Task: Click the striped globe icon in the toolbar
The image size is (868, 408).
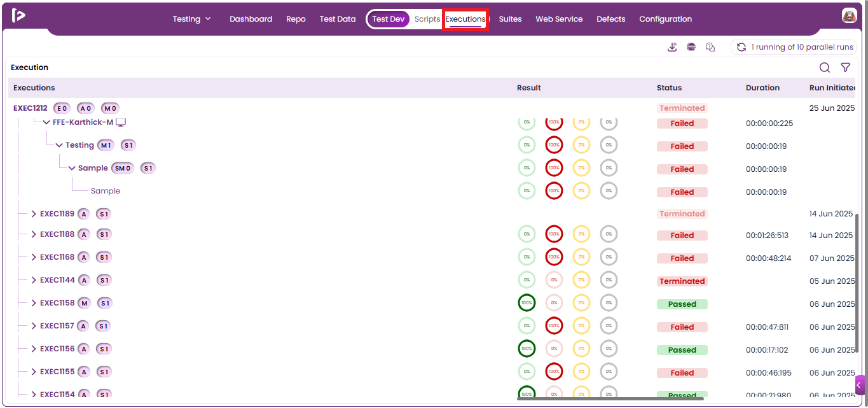Action: [x=691, y=47]
